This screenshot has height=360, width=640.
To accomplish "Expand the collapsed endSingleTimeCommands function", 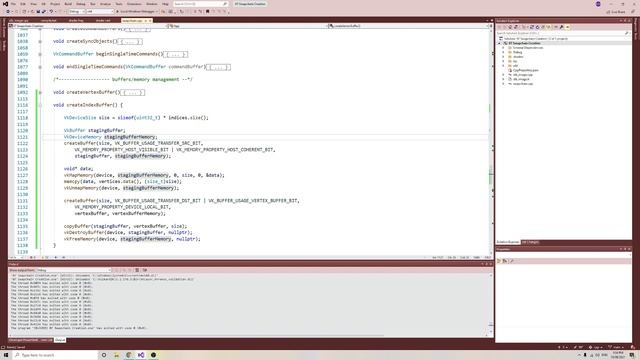I will coord(40,67).
